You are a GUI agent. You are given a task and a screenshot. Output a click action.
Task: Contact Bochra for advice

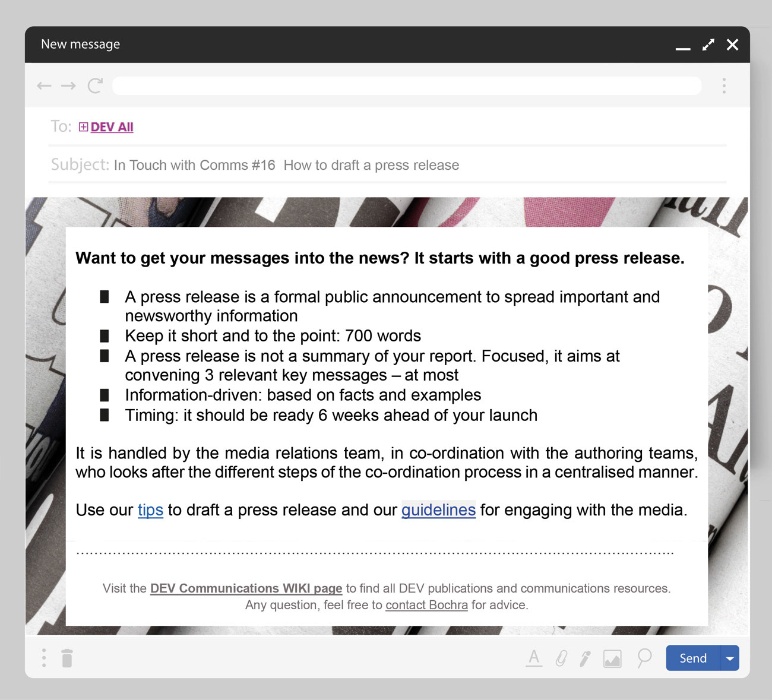pos(426,604)
